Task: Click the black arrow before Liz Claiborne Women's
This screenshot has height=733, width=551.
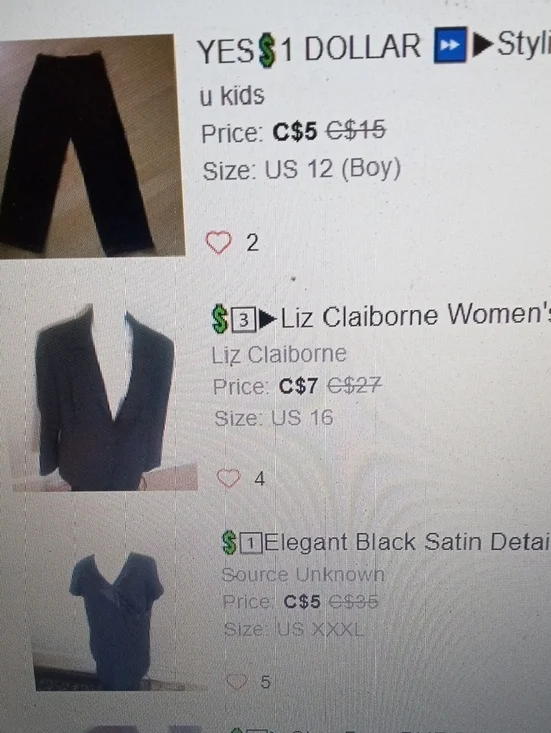Action: click(x=268, y=319)
